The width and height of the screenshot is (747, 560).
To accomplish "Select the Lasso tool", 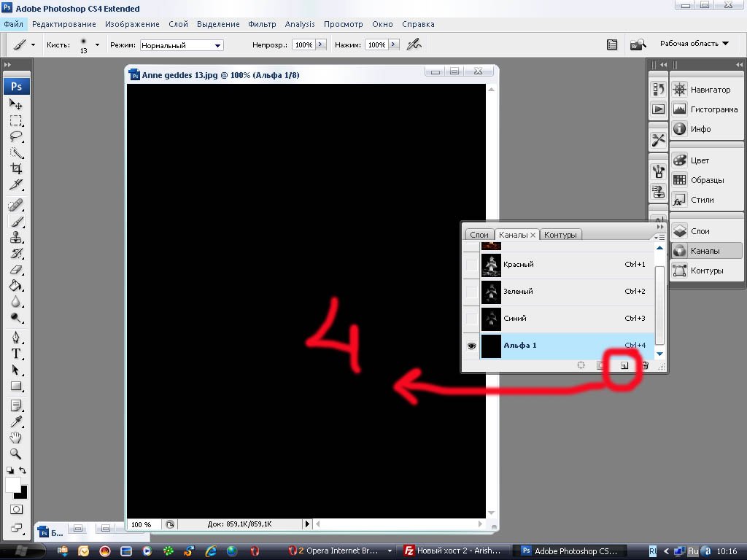I will tap(16, 136).
